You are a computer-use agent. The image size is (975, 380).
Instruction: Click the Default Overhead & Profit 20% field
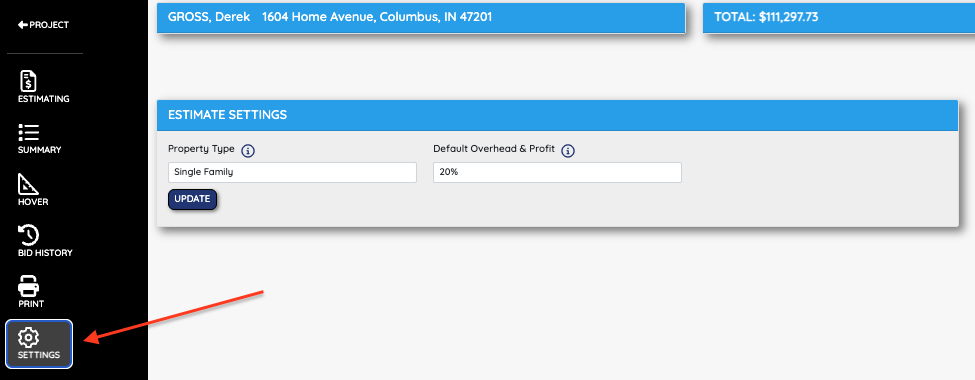point(557,172)
